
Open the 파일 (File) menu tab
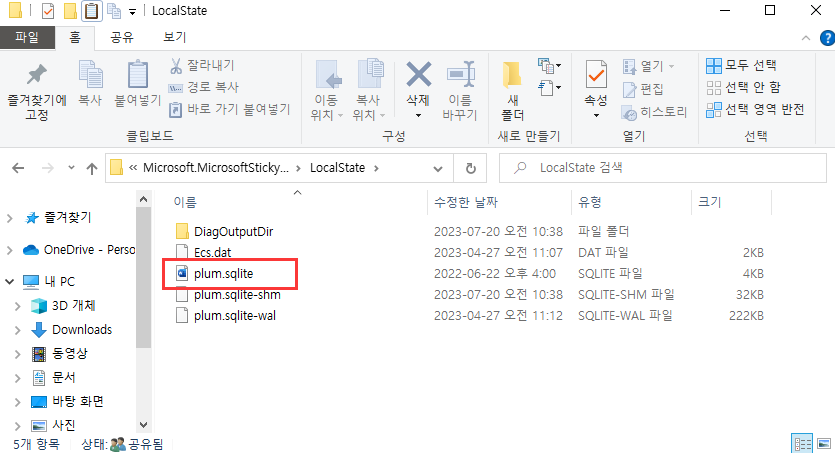point(27,37)
